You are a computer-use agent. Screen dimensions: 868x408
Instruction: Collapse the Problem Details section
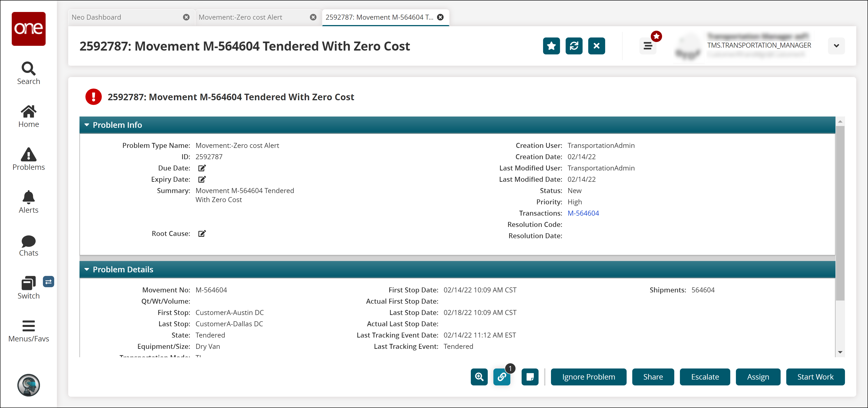point(87,270)
